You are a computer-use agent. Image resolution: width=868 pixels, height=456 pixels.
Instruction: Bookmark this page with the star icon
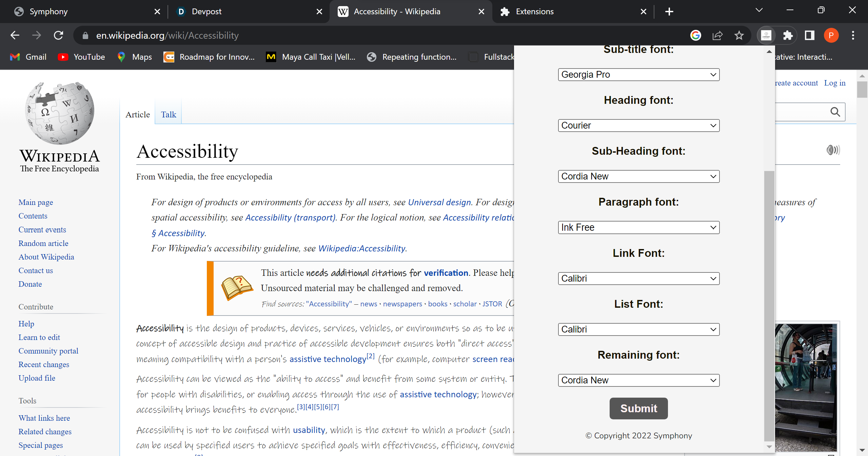[x=739, y=35]
